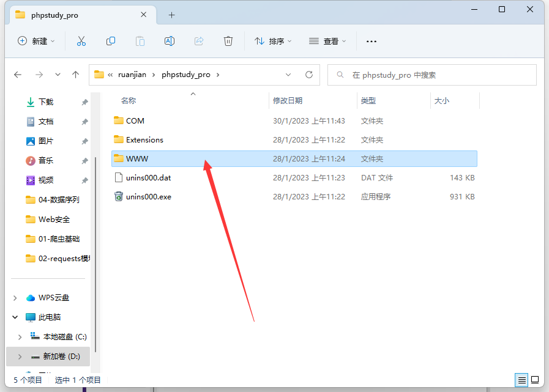Screen dimensions: 549x392
Task: Open Web安全 folder in sidebar
Action: pos(54,220)
